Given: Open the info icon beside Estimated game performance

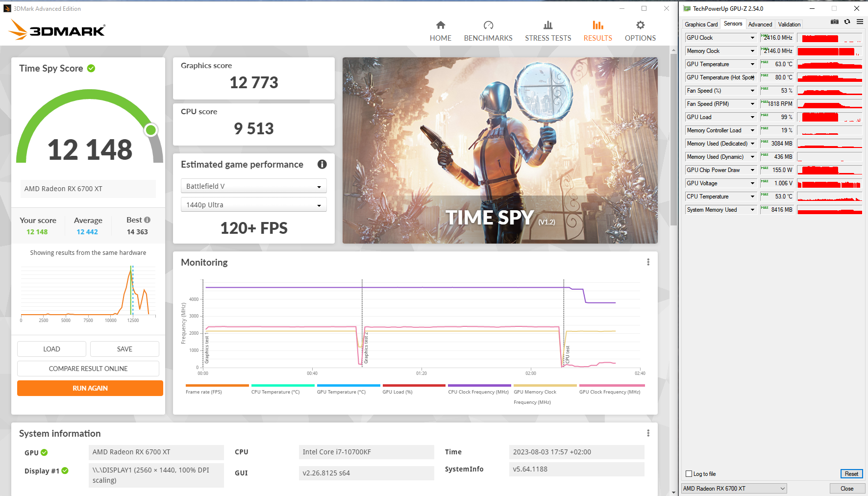Looking at the screenshot, I should (322, 165).
